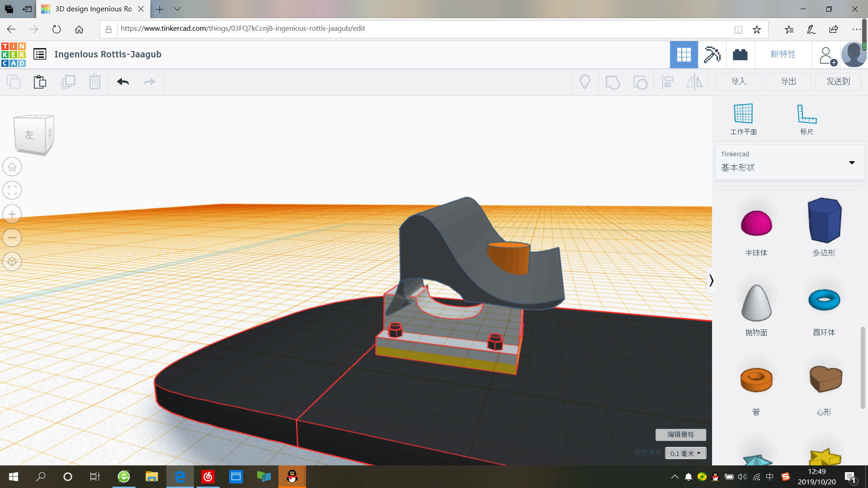Click the 新特性 what's new link
The width and height of the screenshot is (868, 488).
tap(783, 54)
